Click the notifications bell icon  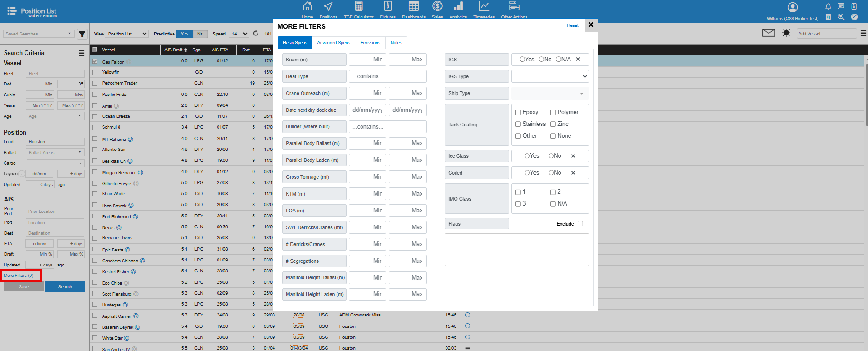click(828, 6)
